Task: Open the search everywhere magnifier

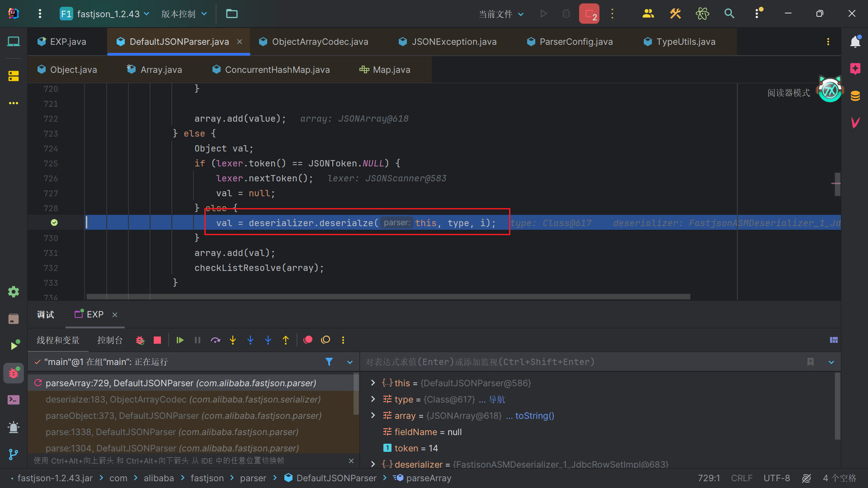Action: click(x=729, y=14)
